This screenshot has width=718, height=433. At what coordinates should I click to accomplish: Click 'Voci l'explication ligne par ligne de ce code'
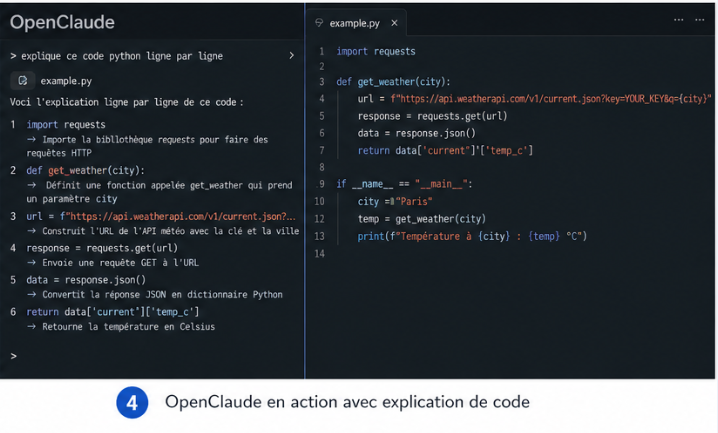coord(126,102)
